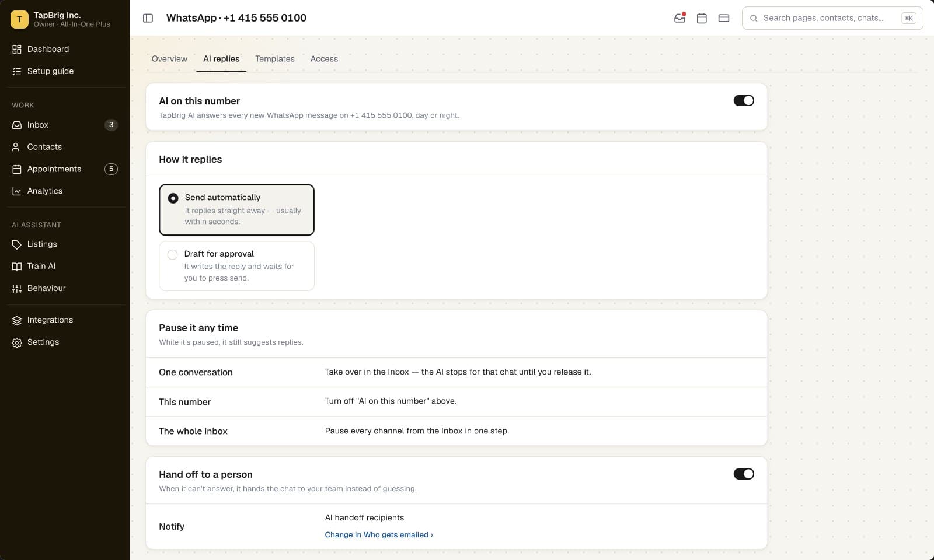
Task: Click the Notify row label
Action: pyautogui.click(x=172, y=527)
